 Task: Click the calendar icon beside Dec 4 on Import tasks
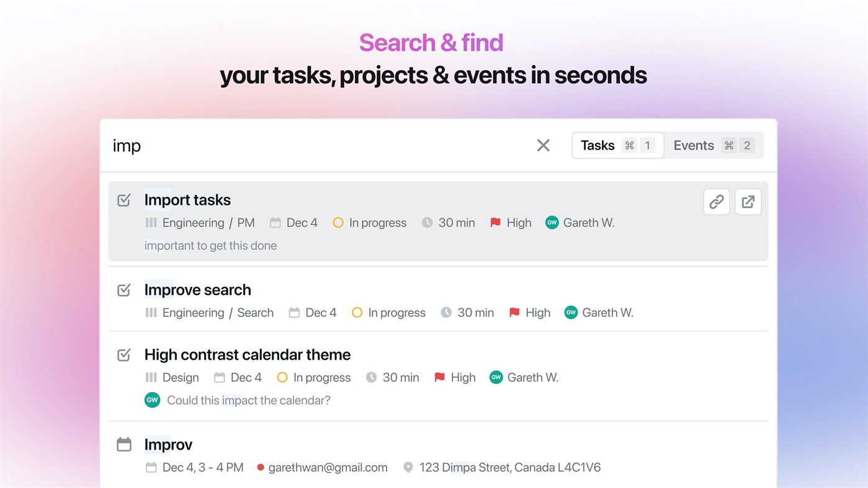pyautogui.click(x=275, y=223)
